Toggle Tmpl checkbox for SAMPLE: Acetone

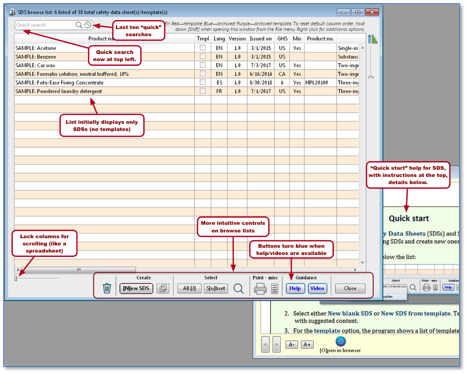click(x=203, y=48)
